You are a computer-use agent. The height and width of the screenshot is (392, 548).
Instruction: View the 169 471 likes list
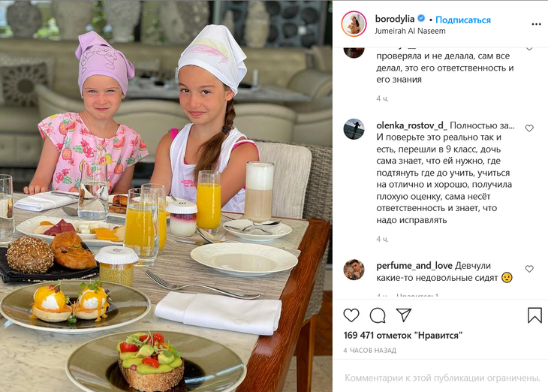402,336
